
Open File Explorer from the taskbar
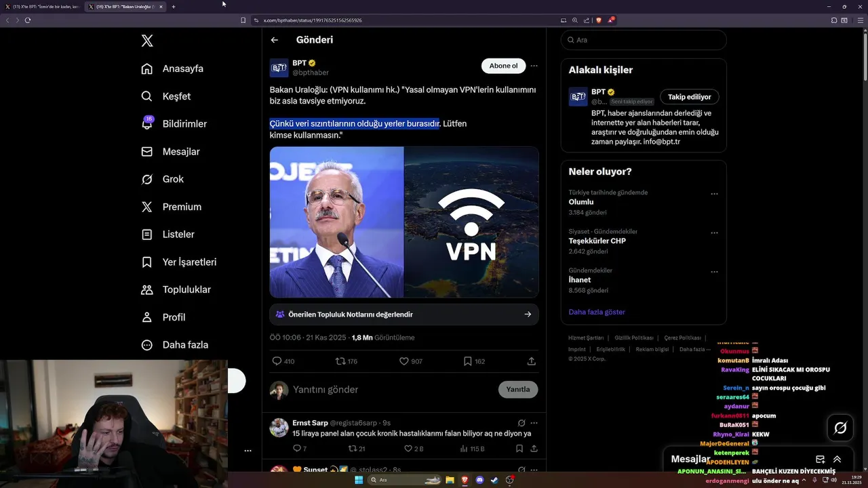coord(450,480)
